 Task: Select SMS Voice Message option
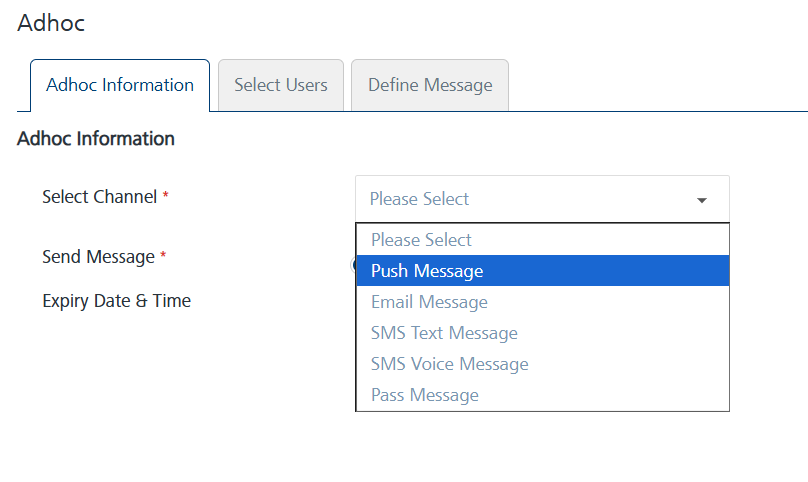click(x=449, y=364)
